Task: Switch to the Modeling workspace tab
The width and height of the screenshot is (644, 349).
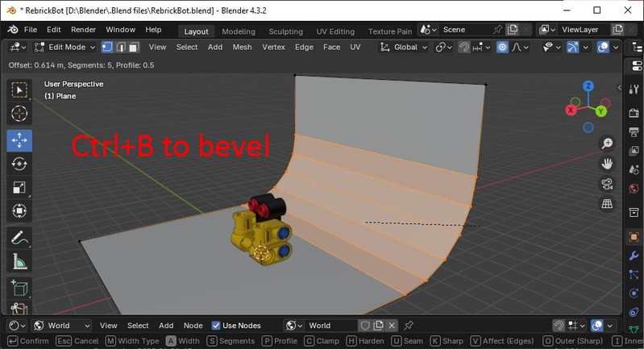Action: pyautogui.click(x=238, y=31)
